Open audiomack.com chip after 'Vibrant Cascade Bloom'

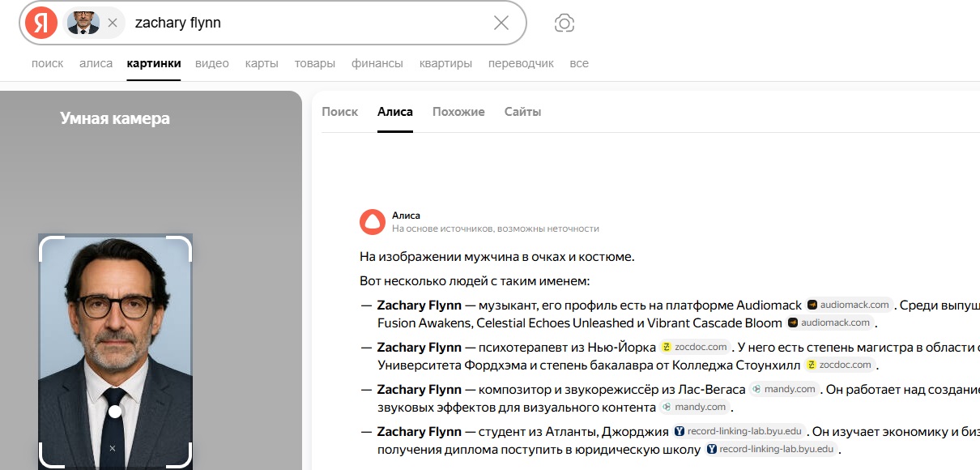tap(830, 323)
